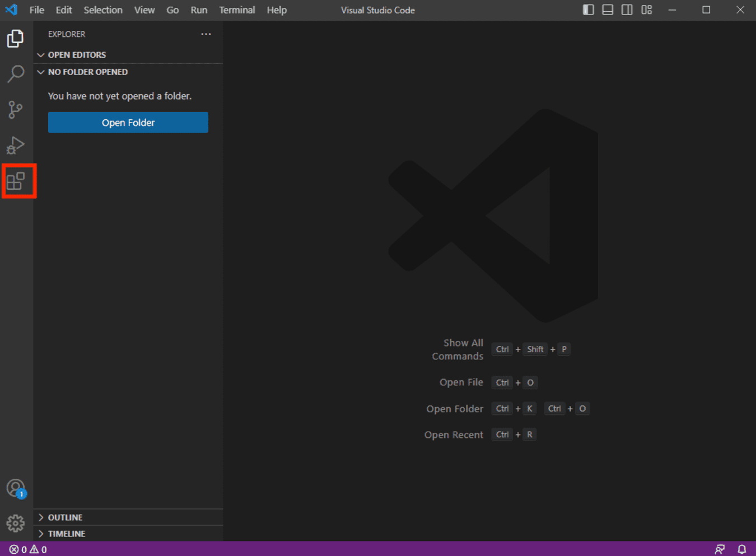The image size is (756, 556).
Task: Click the "Show All Commands" label
Action: [x=458, y=349]
